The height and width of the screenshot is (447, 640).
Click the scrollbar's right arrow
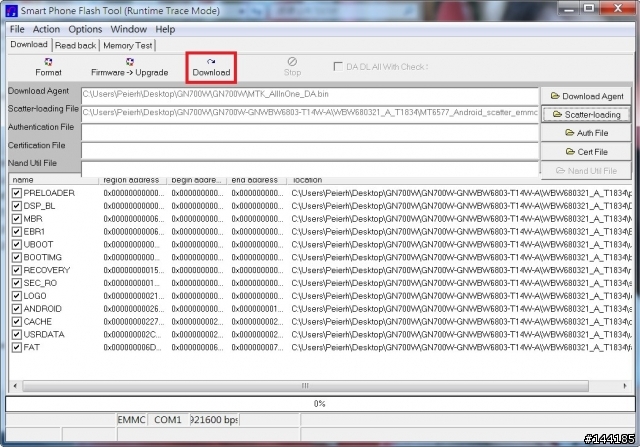624,386
